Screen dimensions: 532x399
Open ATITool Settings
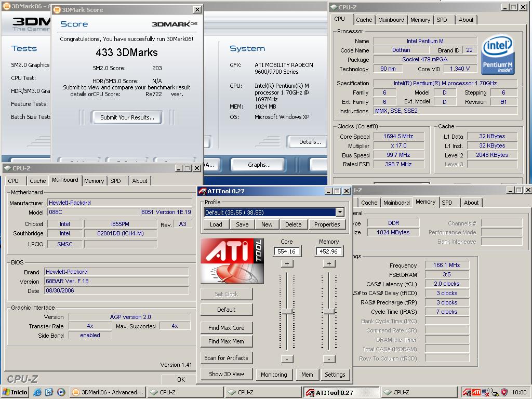[335, 375]
